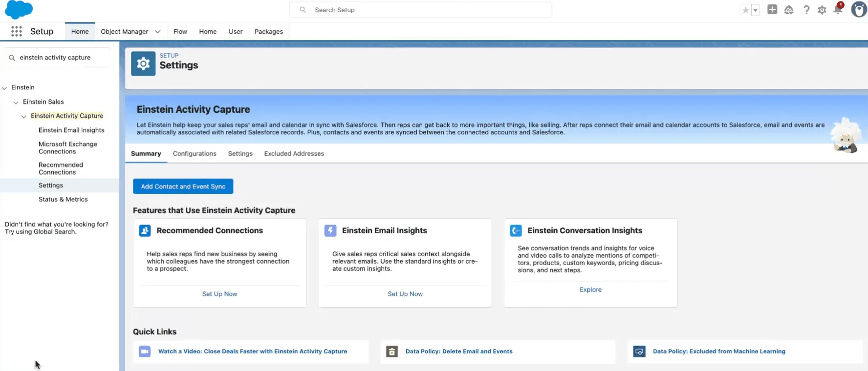Click the video camera quick link icon
This screenshot has height=371, width=868.
145,351
